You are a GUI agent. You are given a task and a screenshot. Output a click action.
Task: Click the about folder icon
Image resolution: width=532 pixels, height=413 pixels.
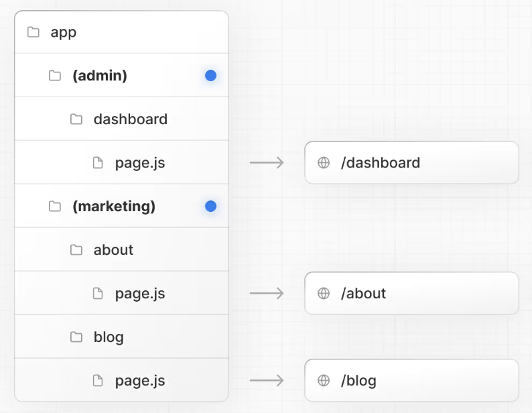pyautogui.click(x=76, y=250)
